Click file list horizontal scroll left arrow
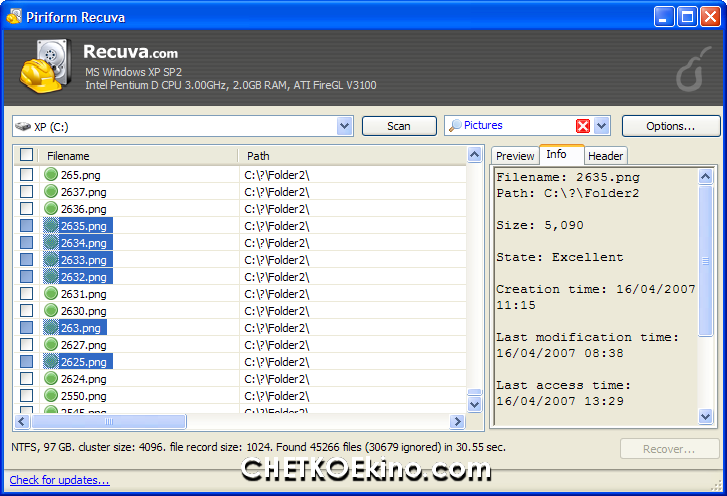This screenshot has width=727, height=496. tap(22, 421)
